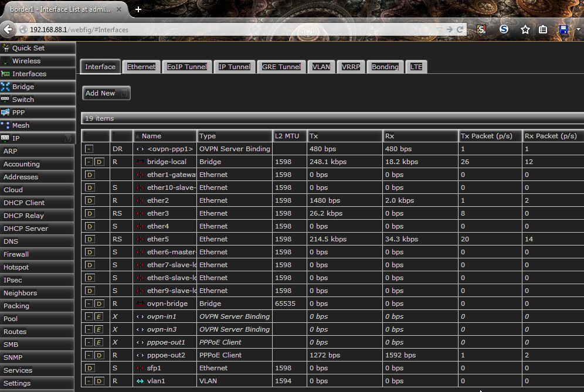Switch to the EoIP Tunnel tab
Viewport: 584px width, 392px height.
(186, 67)
